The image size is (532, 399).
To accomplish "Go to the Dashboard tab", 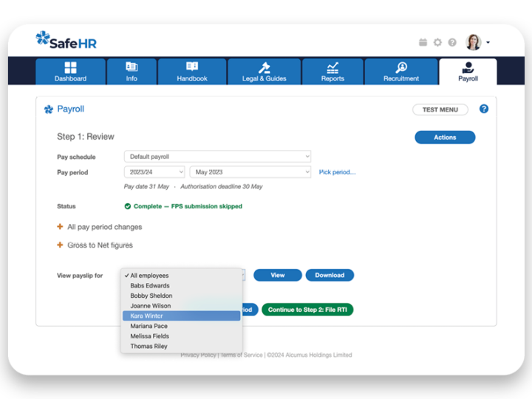I will click(71, 72).
